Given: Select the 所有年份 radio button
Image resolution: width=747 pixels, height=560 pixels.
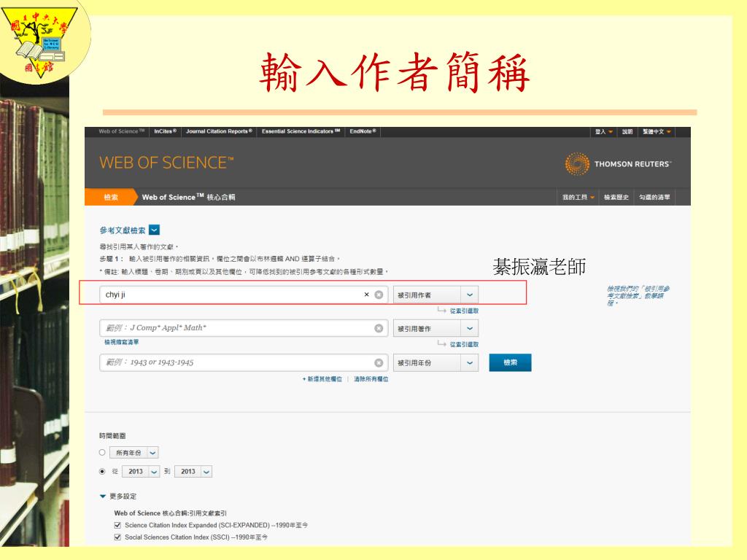Looking at the screenshot, I should [x=102, y=452].
